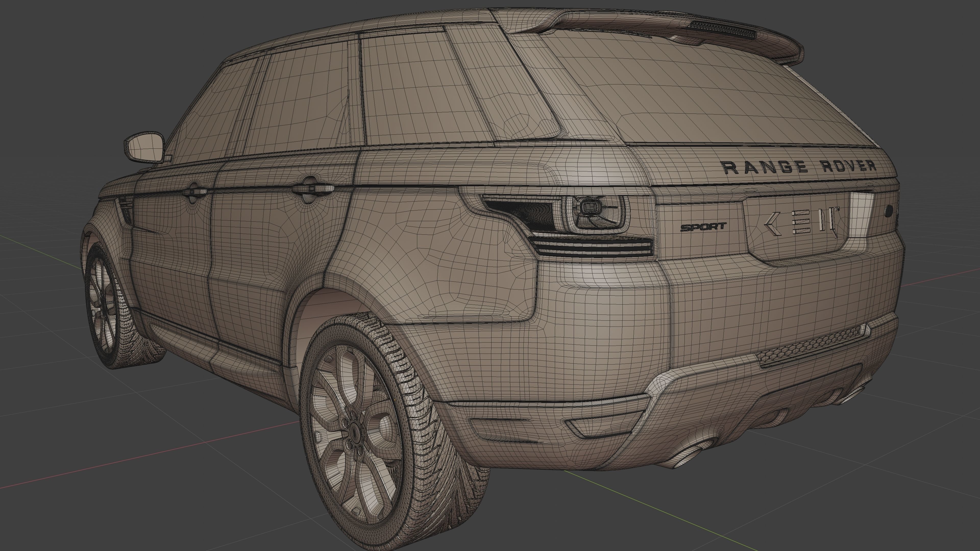
Task: Select the SPORT badge on tailgate
Action: [x=703, y=227]
